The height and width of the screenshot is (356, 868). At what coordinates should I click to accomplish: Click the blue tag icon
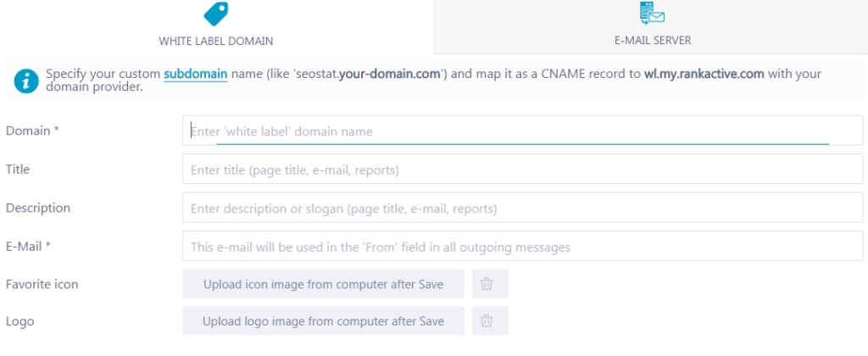(216, 14)
